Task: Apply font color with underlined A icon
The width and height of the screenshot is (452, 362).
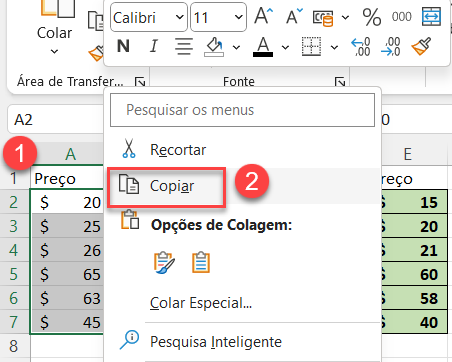Action: tap(263, 47)
